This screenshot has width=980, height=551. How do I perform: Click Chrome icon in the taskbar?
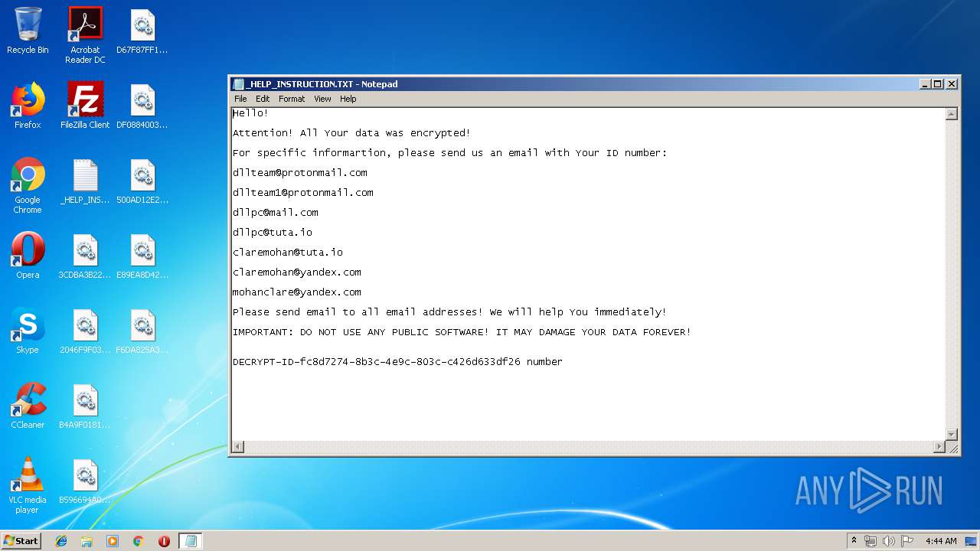tap(138, 541)
